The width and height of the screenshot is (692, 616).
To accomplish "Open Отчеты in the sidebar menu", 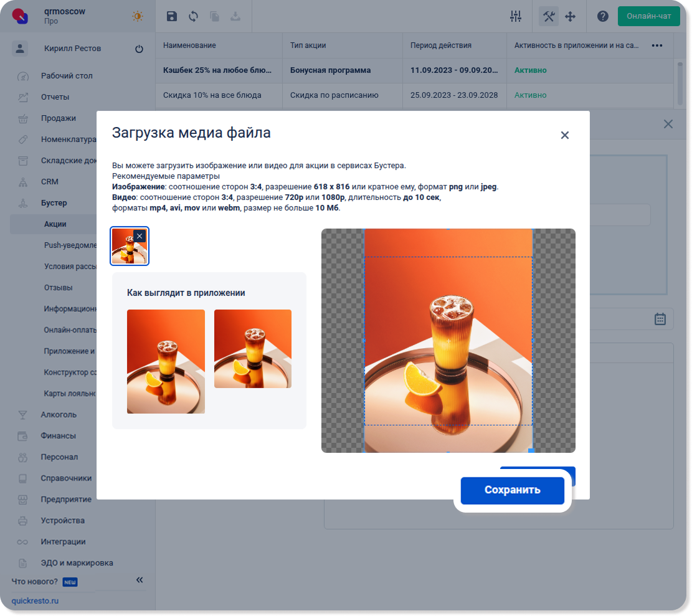I will point(55,97).
